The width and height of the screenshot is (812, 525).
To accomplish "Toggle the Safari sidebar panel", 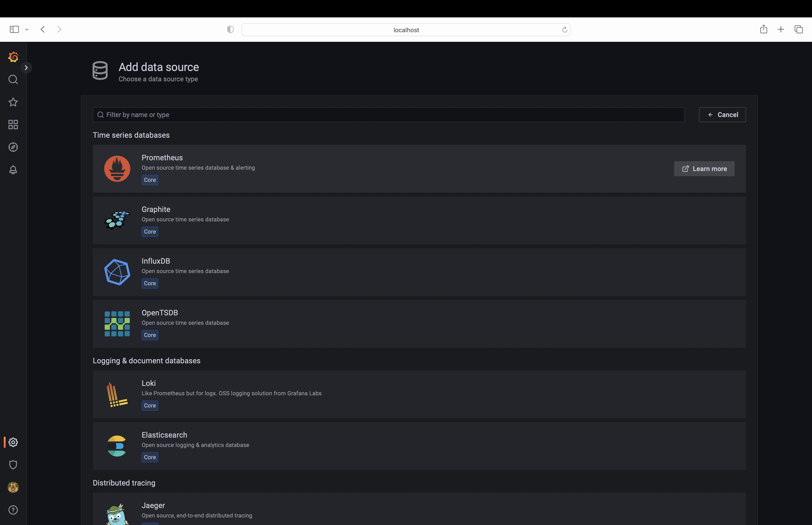I will coord(14,30).
